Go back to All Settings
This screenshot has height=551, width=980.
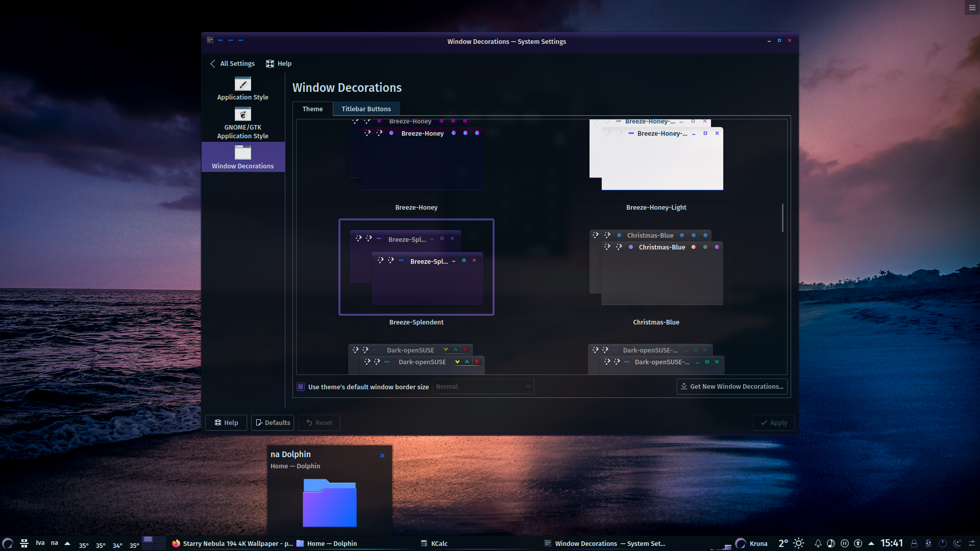coord(232,64)
